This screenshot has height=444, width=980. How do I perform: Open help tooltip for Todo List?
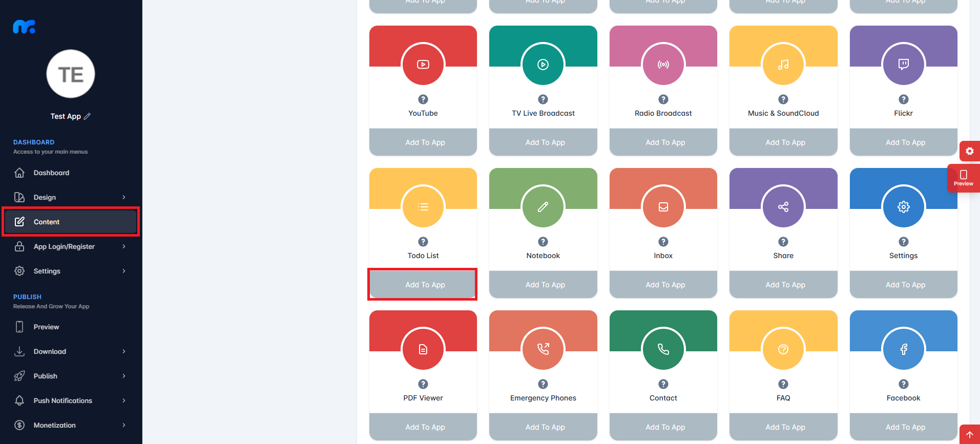coord(423,242)
